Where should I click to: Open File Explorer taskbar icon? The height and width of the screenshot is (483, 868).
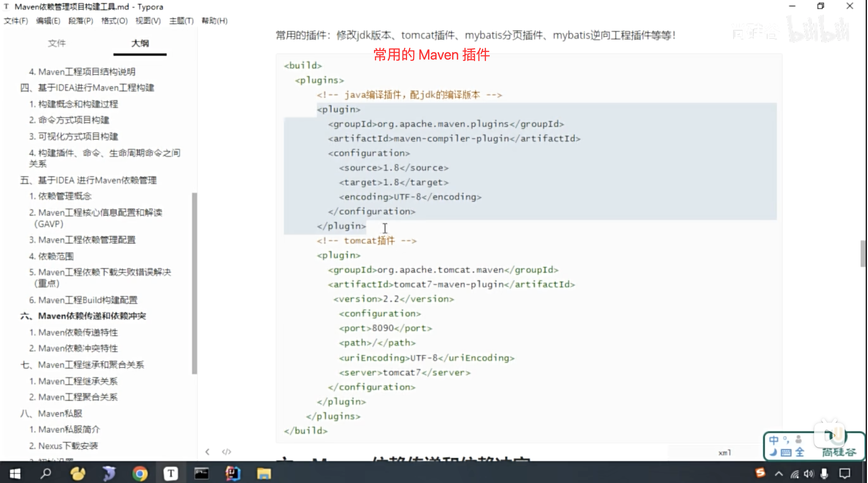pyautogui.click(x=264, y=474)
